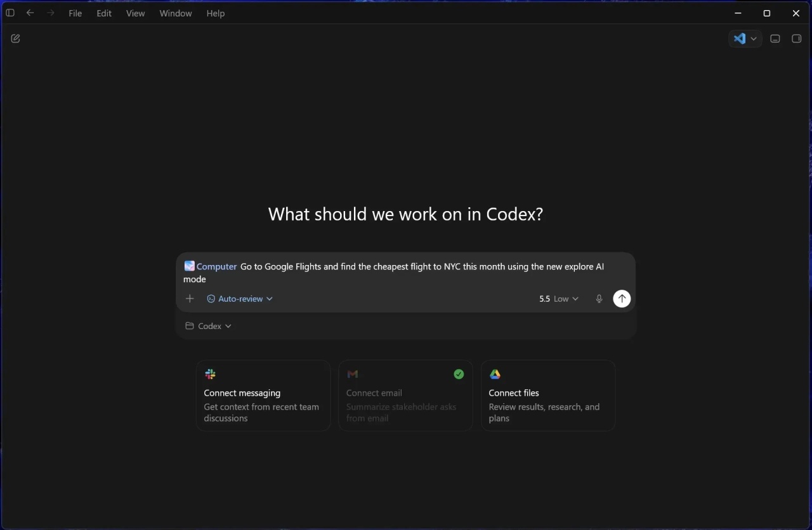
Task: Click the Gmail logo icon
Action: click(353, 375)
